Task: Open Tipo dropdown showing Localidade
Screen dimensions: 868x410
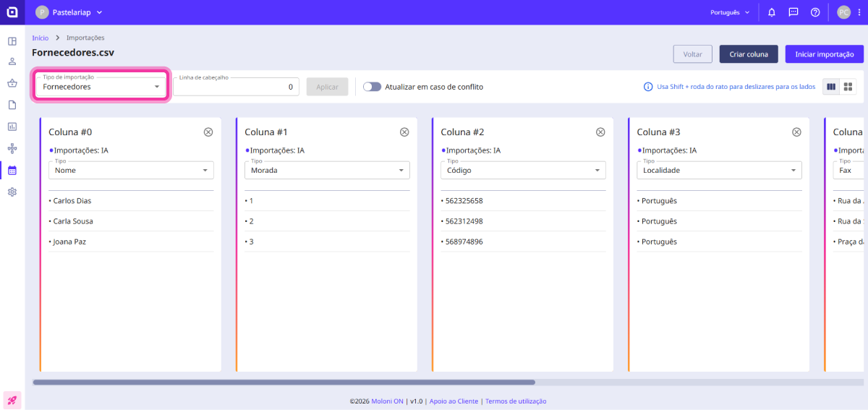Action: (719, 170)
